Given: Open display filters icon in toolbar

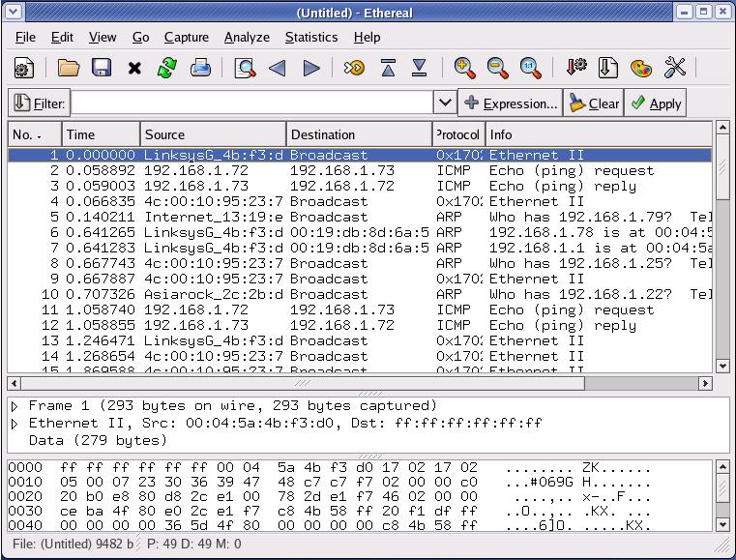Looking at the screenshot, I should (x=608, y=68).
